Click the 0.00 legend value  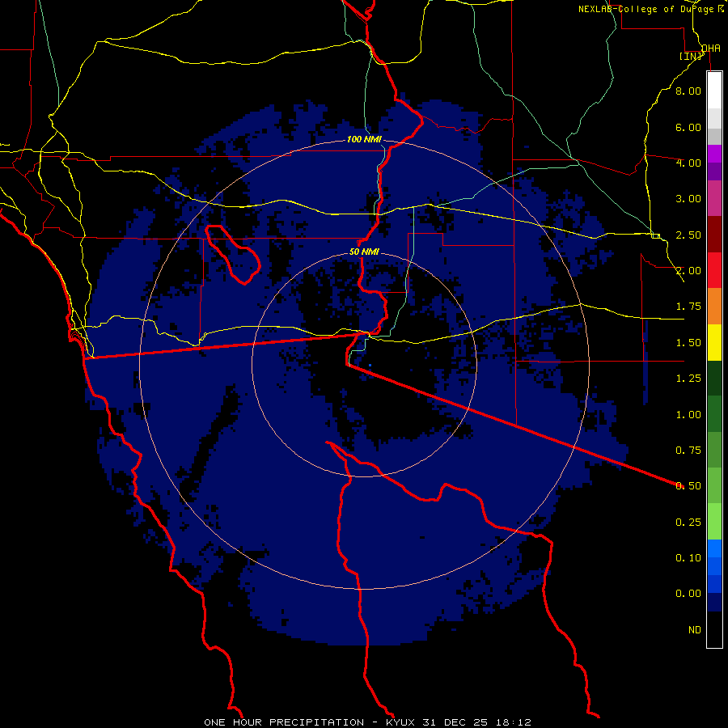tap(688, 594)
